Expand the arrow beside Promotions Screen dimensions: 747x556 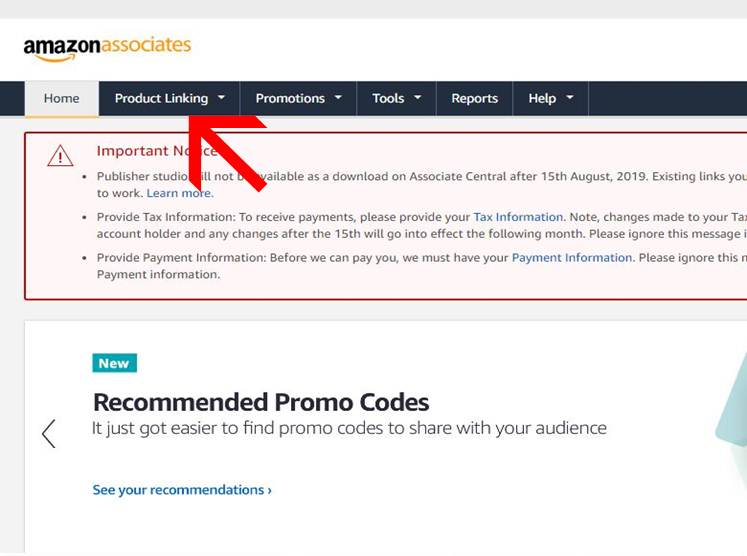[x=338, y=98]
